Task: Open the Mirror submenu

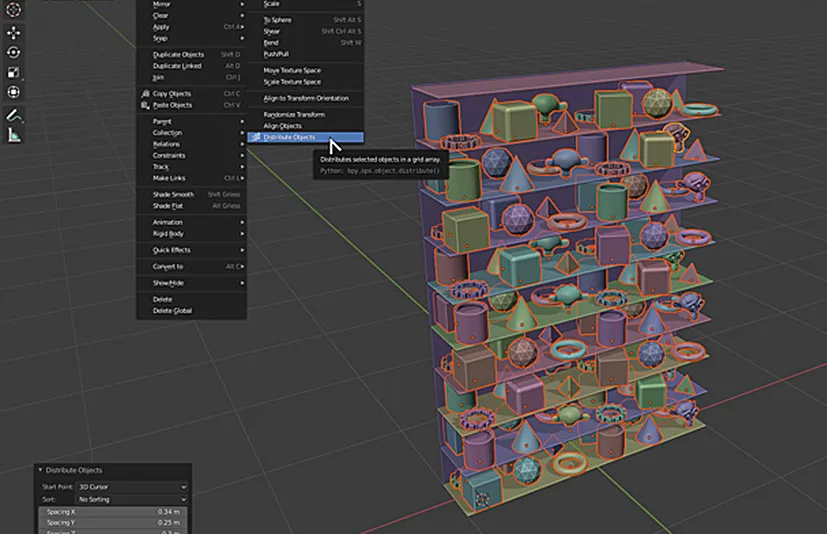Action: [x=191, y=4]
